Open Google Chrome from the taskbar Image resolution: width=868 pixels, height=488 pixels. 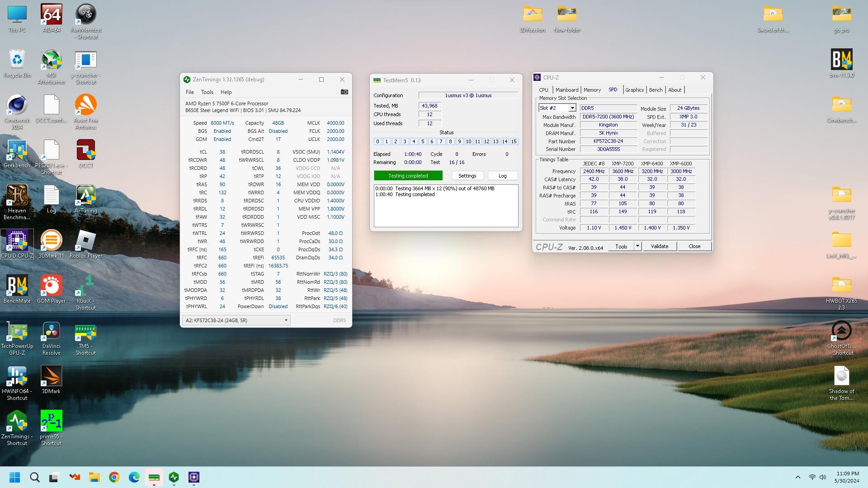point(114,477)
